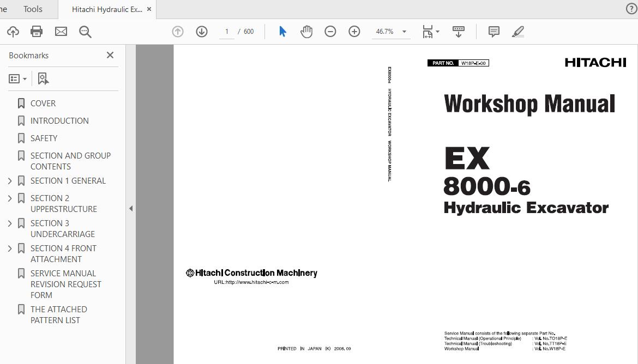Click the upload to cloud icon
The width and height of the screenshot is (638, 364).
click(x=13, y=31)
